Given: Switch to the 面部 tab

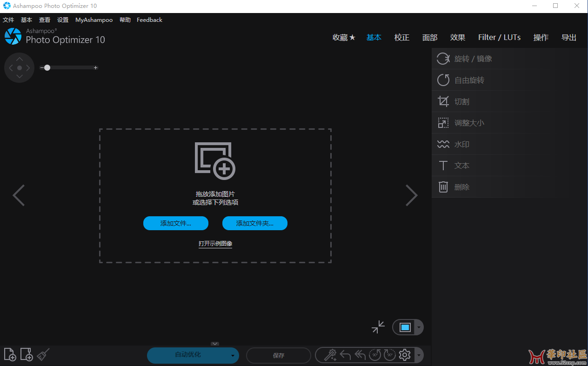Looking at the screenshot, I should 430,38.
